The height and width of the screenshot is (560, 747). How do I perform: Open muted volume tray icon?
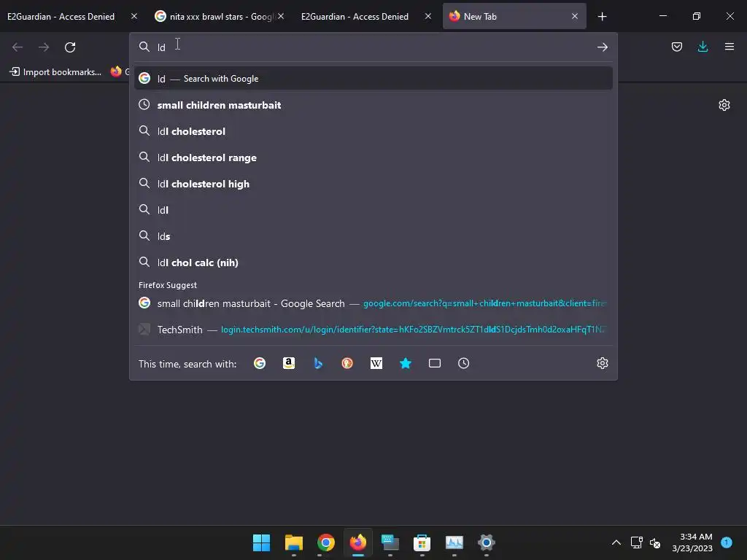tap(655, 542)
